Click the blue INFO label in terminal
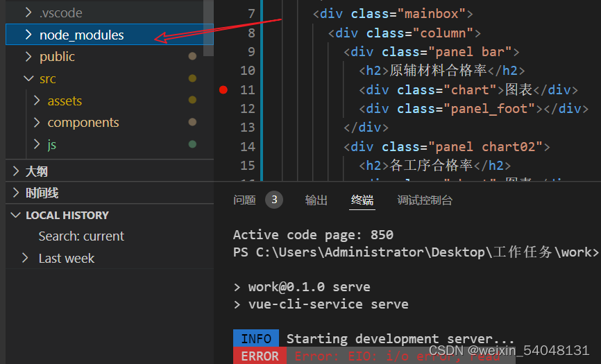Viewport: 601px width, 364px height. click(256, 338)
